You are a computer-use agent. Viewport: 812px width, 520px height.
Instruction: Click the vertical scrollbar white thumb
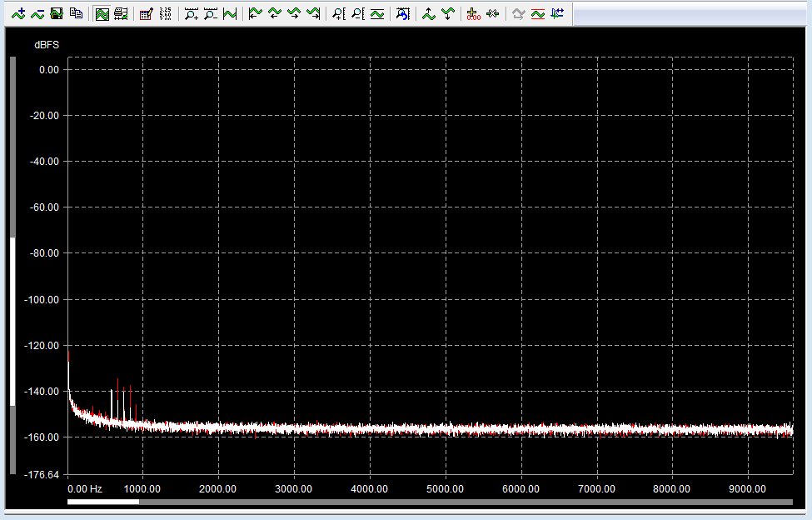click(x=13, y=322)
